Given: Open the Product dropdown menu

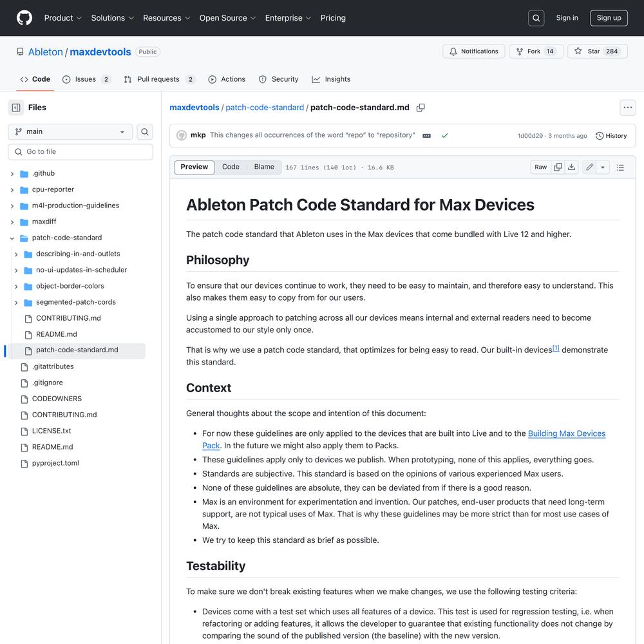Looking at the screenshot, I should pyautogui.click(x=63, y=18).
